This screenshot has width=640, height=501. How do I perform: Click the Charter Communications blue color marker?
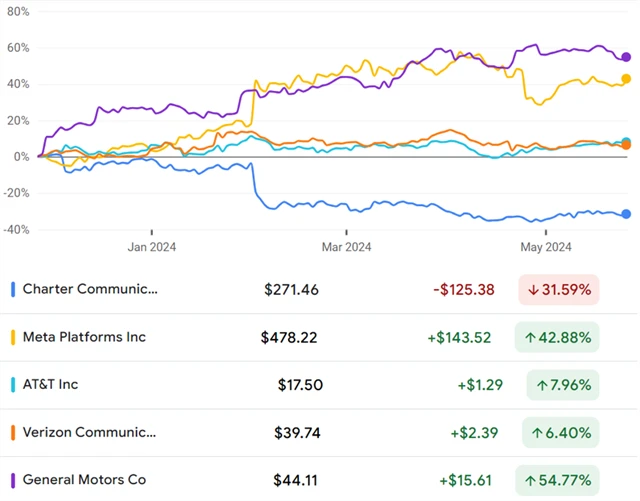pyautogui.click(x=13, y=290)
